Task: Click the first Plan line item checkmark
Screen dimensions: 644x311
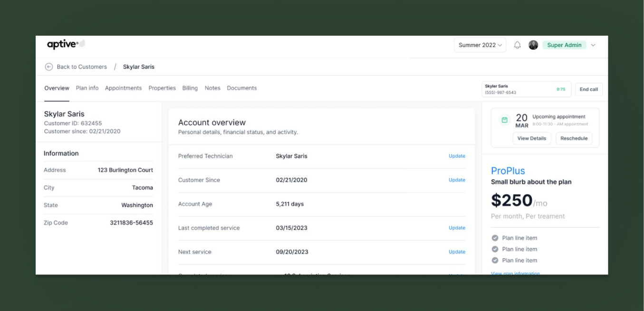Action: (495, 238)
